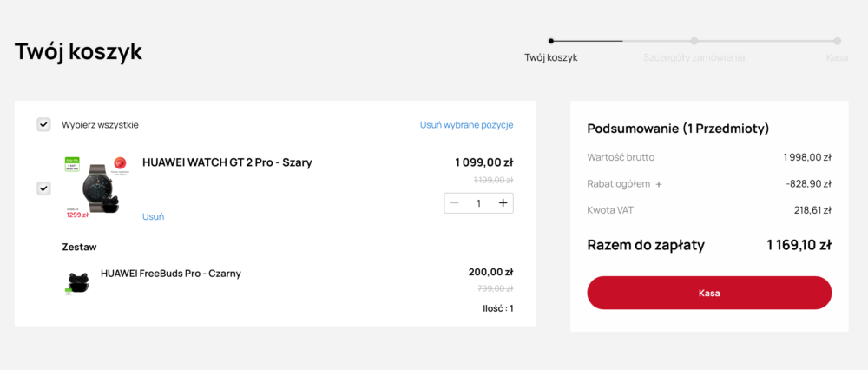Click 'Razem do zapłaty' label

click(646, 246)
